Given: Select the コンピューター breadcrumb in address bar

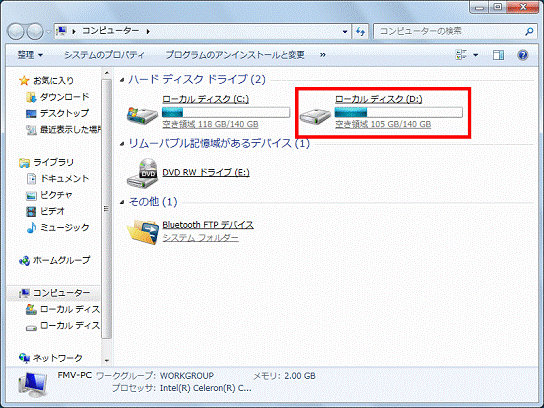Looking at the screenshot, I should point(110,31).
